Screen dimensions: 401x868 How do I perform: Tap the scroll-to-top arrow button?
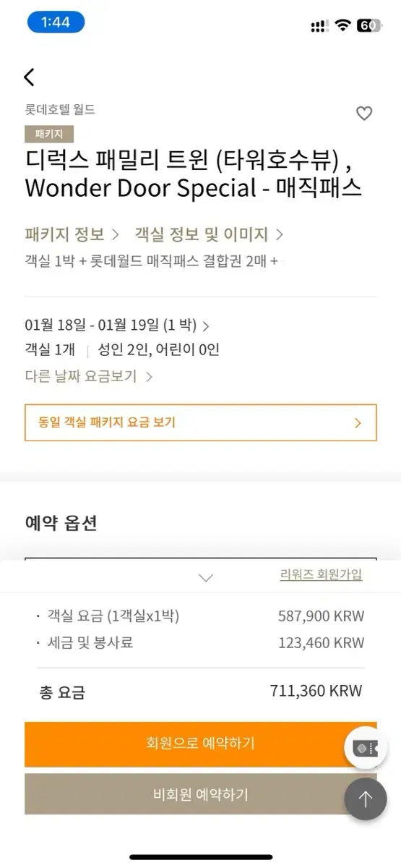(x=365, y=799)
